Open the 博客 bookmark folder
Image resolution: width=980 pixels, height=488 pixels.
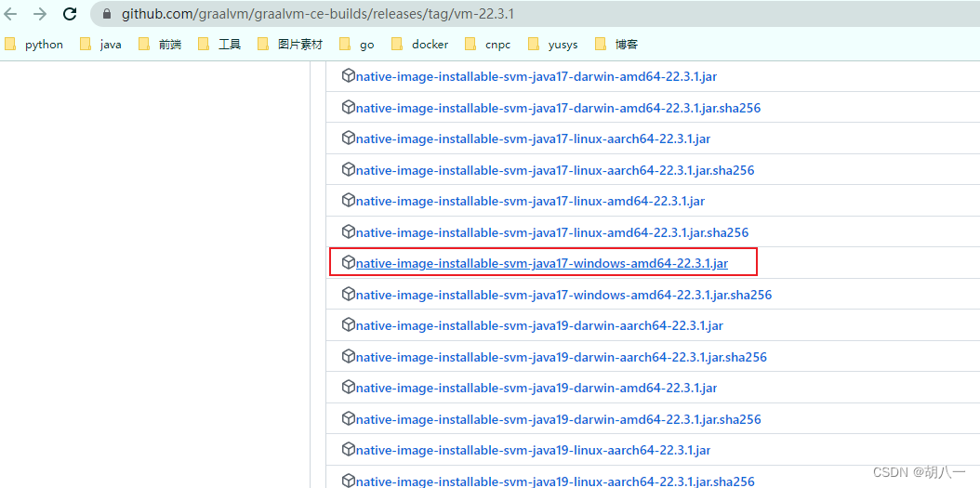click(x=616, y=45)
